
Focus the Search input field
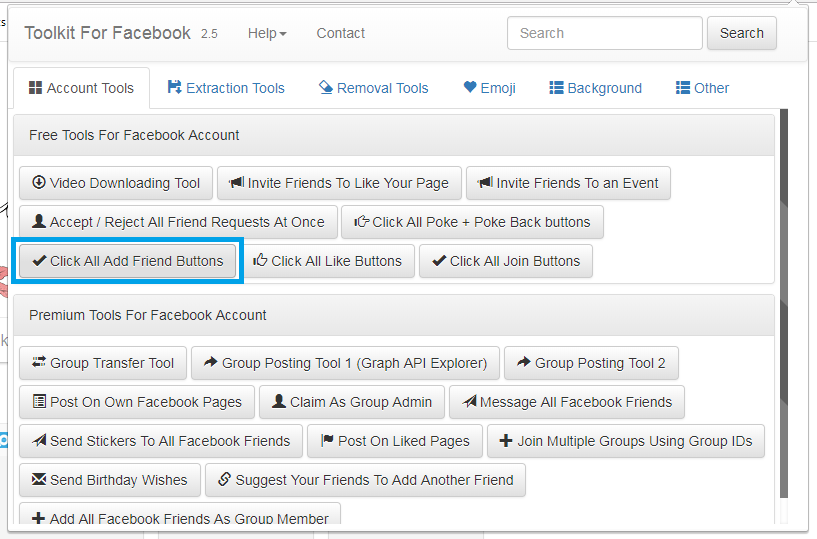click(604, 33)
